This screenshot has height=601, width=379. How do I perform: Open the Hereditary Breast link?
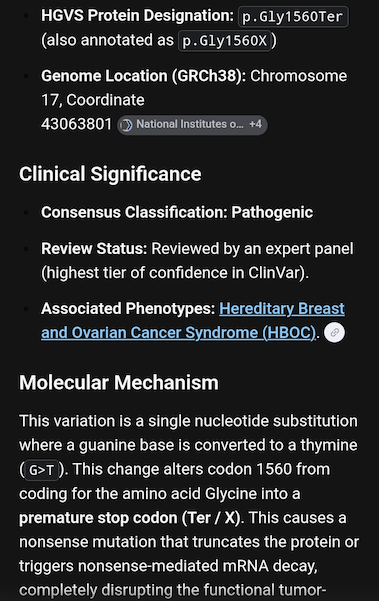(282, 309)
